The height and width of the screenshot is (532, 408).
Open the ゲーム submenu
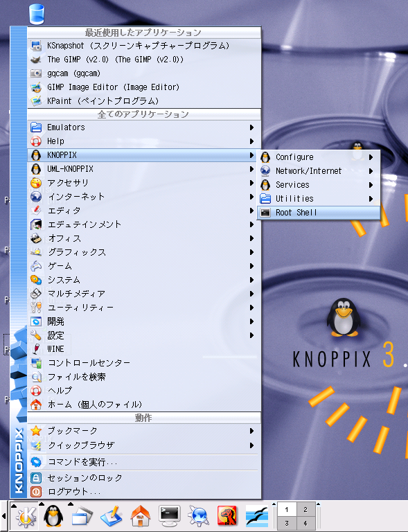144,266
